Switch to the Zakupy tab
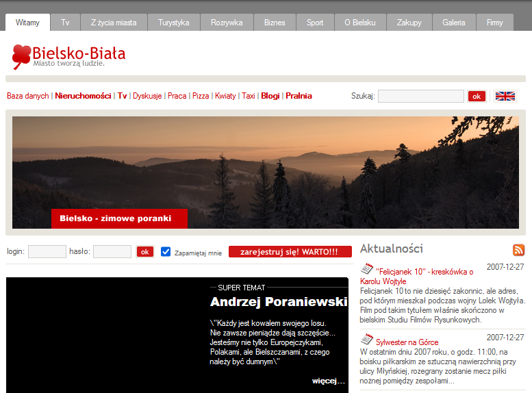The width and height of the screenshot is (532, 393). pos(409,23)
